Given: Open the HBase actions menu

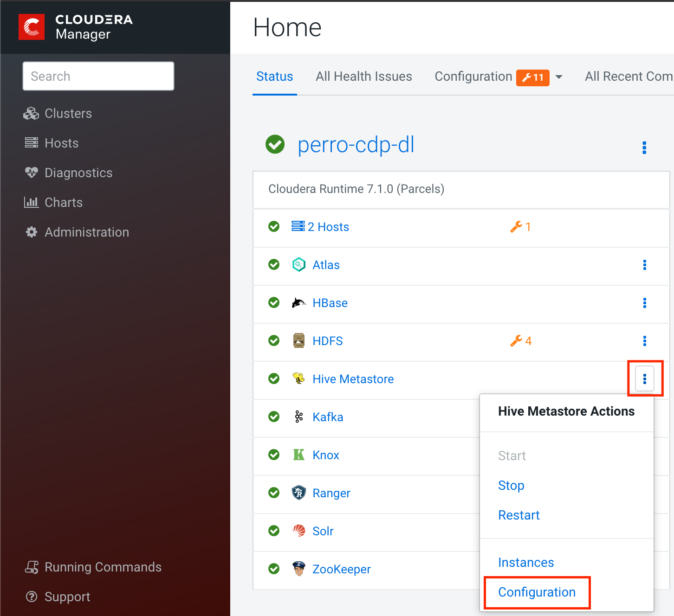Looking at the screenshot, I should pyautogui.click(x=645, y=303).
